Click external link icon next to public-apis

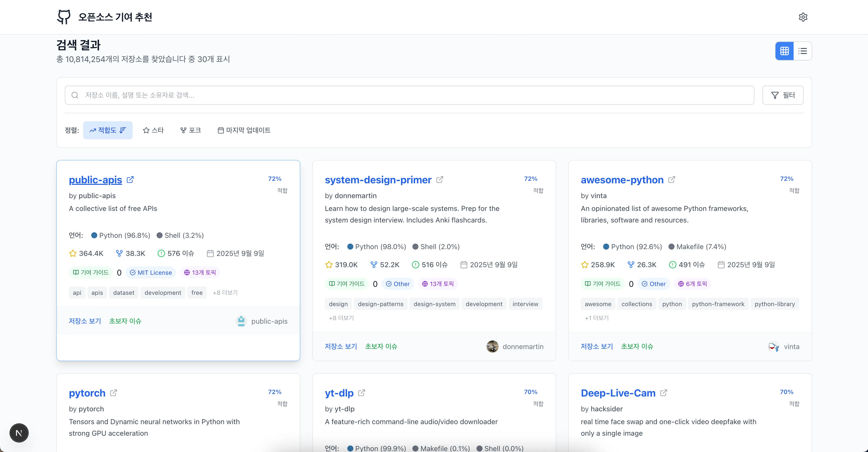click(130, 180)
